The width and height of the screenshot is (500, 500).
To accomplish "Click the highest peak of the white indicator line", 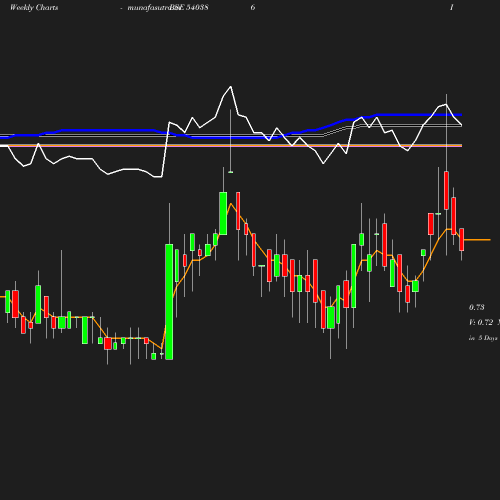I will pyautogui.click(x=230, y=87).
